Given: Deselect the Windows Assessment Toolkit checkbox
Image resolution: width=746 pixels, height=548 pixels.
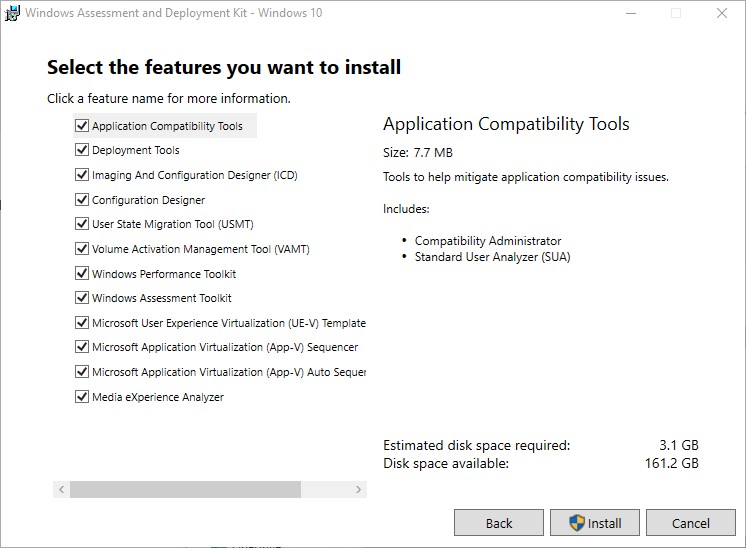Looking at the screenshot, I should click(x=82, y=298).
